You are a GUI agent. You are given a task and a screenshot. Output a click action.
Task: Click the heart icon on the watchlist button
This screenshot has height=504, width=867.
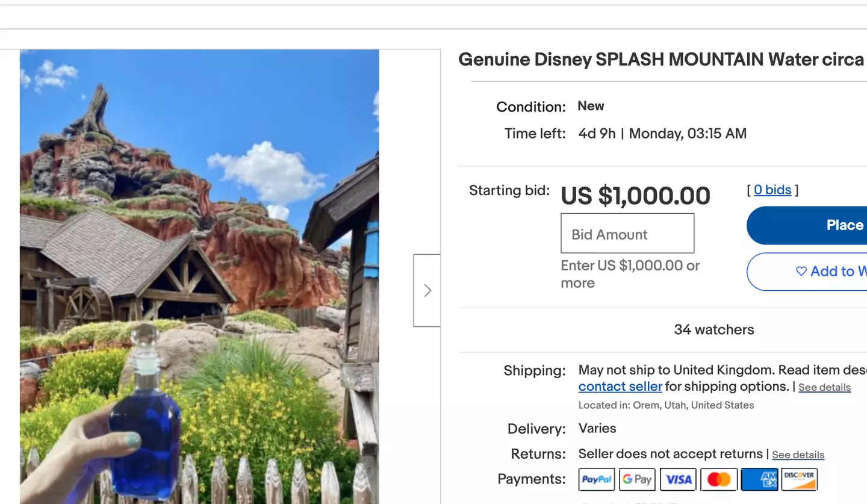coord(802,272)
